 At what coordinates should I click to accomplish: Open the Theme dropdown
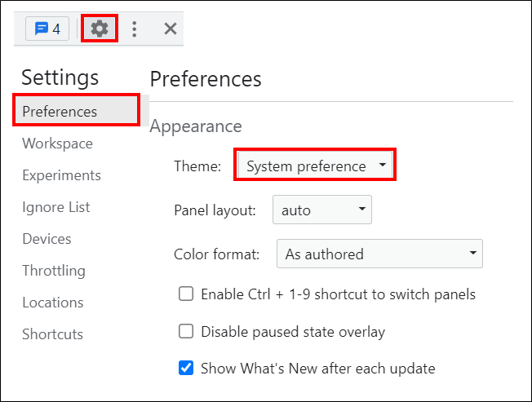pyautogui.click(x=315, y=165)
